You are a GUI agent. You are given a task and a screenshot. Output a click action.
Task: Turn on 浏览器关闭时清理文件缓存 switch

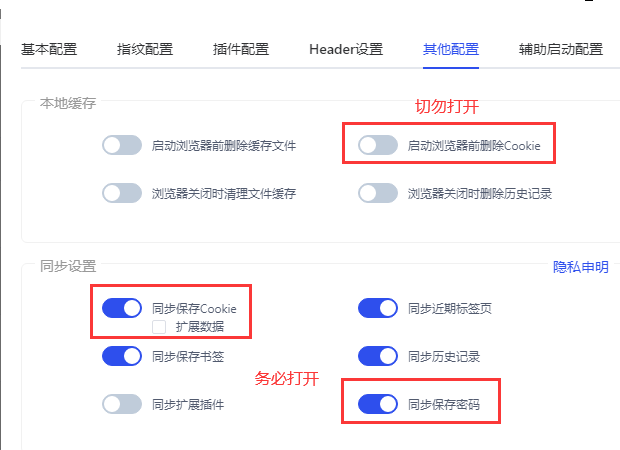pos(122,193)
